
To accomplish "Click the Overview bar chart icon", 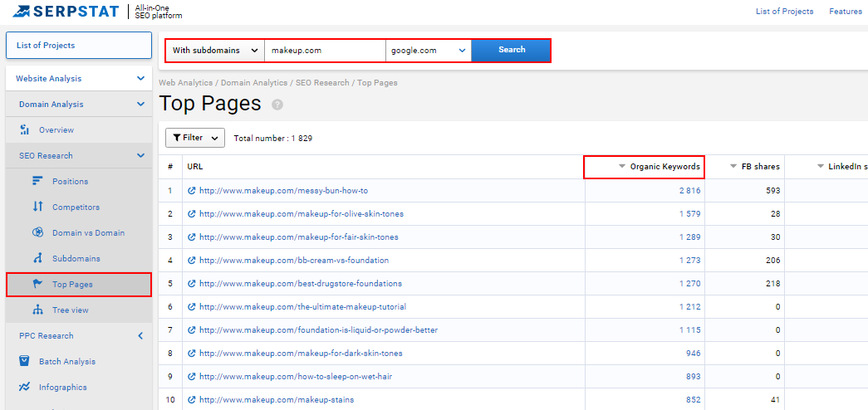I will click(x=24, y=130).
